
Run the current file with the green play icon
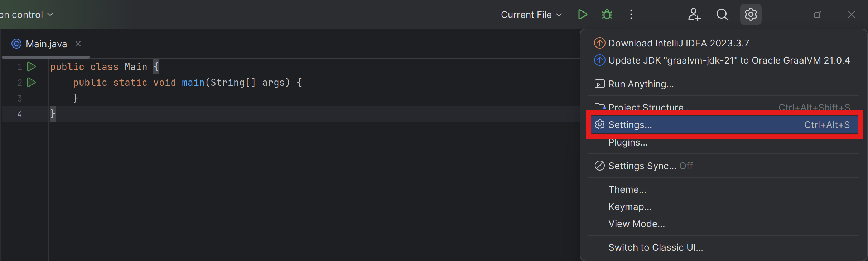[x=582, y=14]
